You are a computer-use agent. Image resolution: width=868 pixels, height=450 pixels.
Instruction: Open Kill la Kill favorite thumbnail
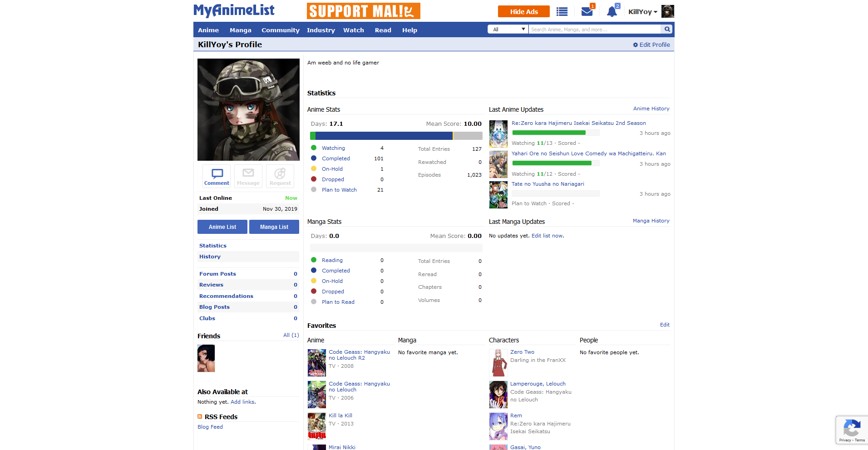[x=317, y=426]
